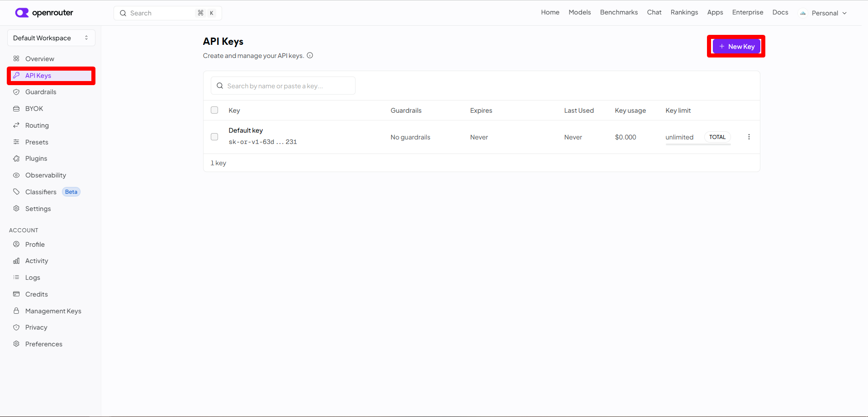Screen dimensions: 868x417
Task: Click the magnifier icon in the top search bar
Action: 123,13
